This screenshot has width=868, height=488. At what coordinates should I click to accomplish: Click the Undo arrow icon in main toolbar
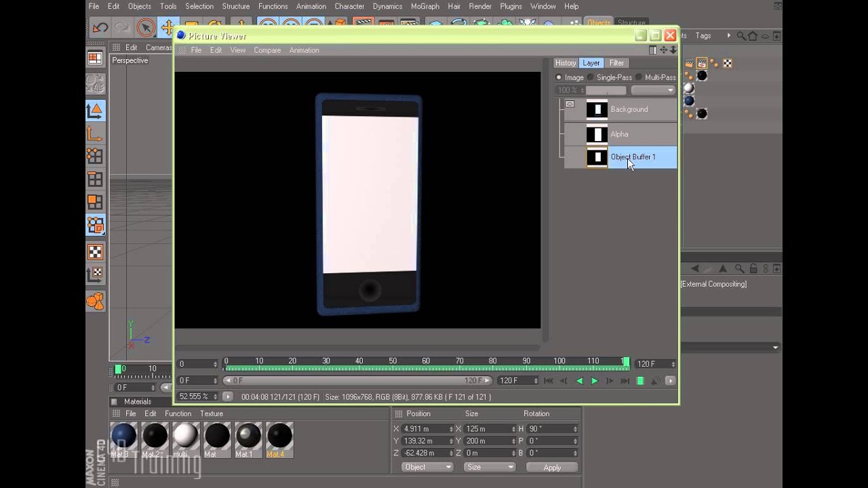point(100,27)
